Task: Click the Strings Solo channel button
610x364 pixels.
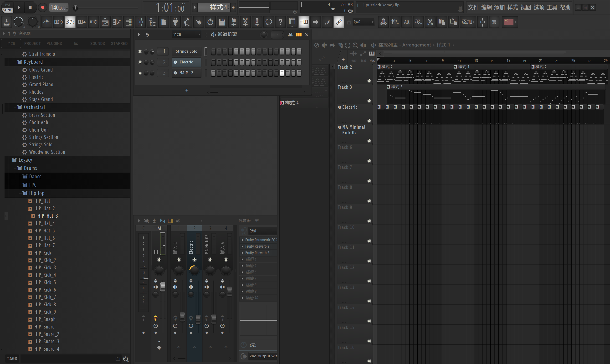Action: [x=186, y=51]
